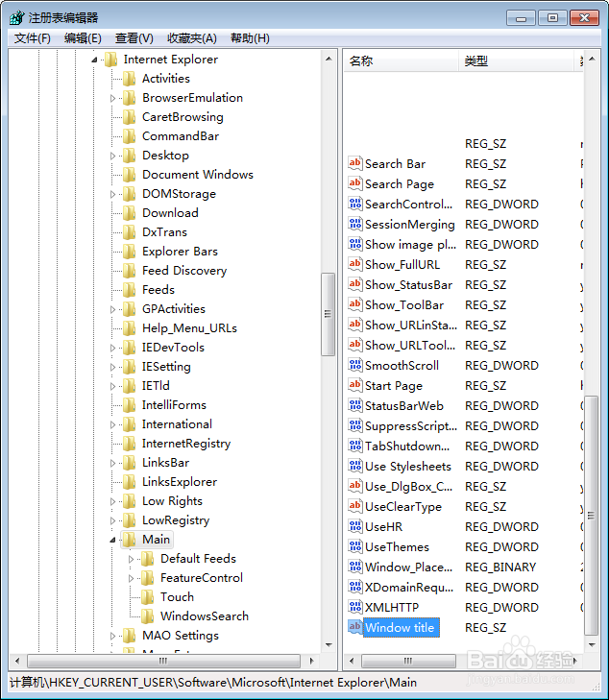The height and width of the screenshot is (700, 609).
Task: Click the Show_FullURL string icon
Action: (355, 264)
